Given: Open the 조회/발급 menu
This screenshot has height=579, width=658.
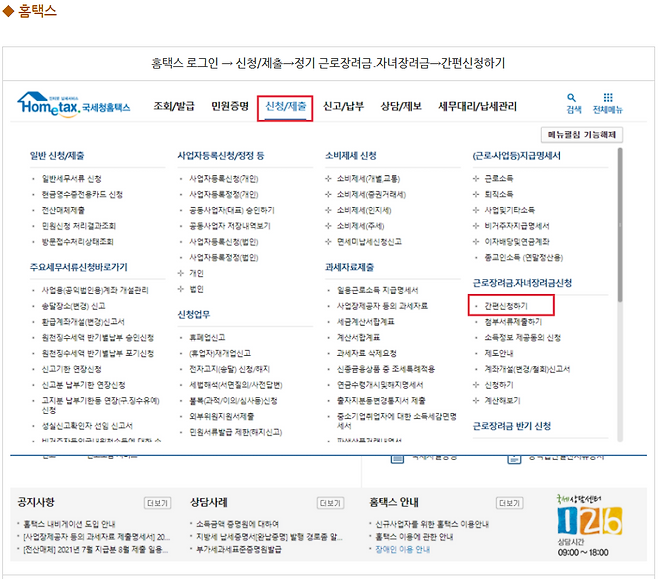Looking at the screenshot, I should pyautogui.click(x=174, y=106).
